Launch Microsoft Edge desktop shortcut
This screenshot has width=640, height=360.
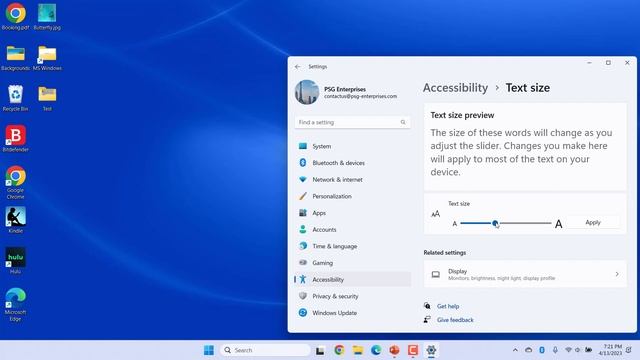click(16, 304)
